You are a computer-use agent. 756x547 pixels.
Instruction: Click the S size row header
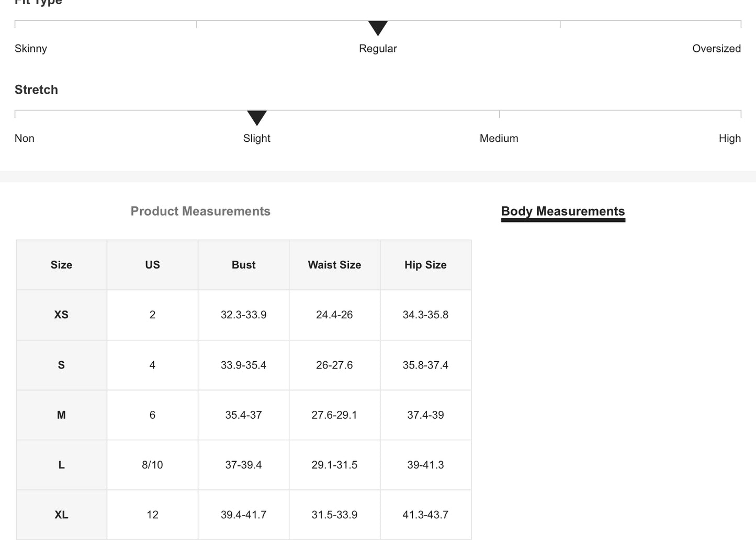[x=61, y=365]
